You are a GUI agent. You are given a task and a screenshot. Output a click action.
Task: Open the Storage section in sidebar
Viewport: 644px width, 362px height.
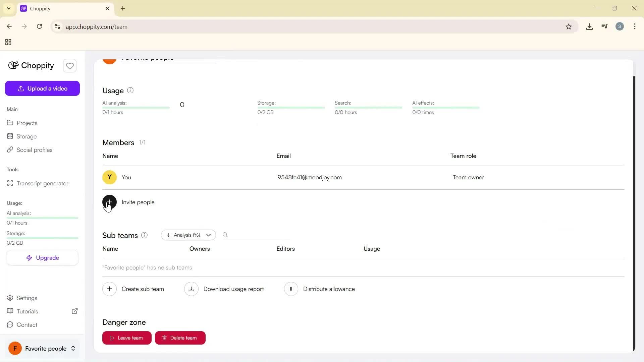[26, 136]
